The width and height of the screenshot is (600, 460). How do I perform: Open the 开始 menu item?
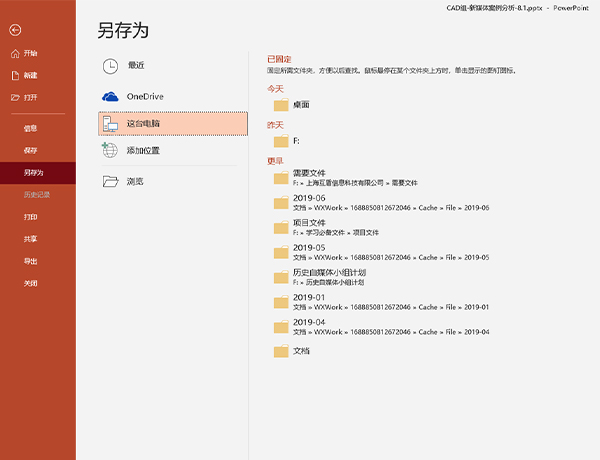38,54
